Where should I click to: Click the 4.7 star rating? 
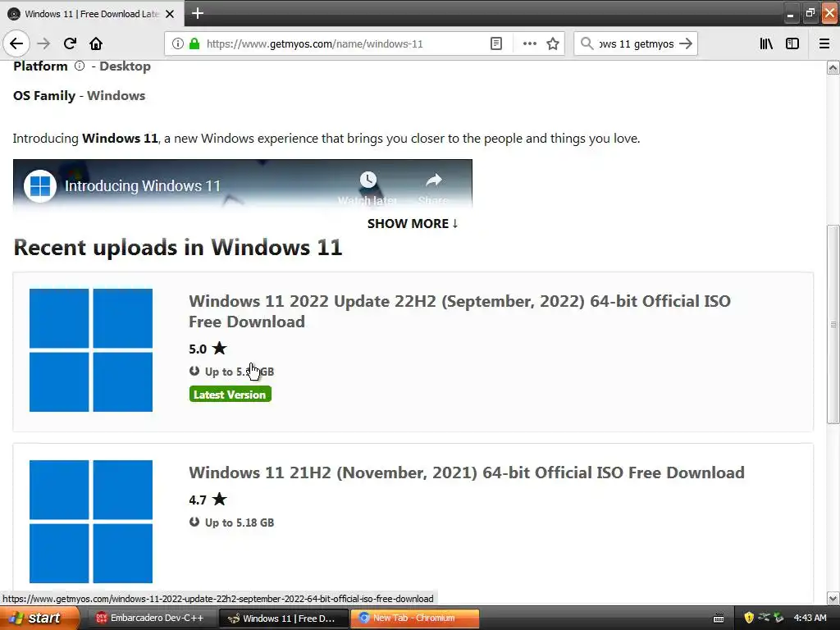(x=208, y=500)
